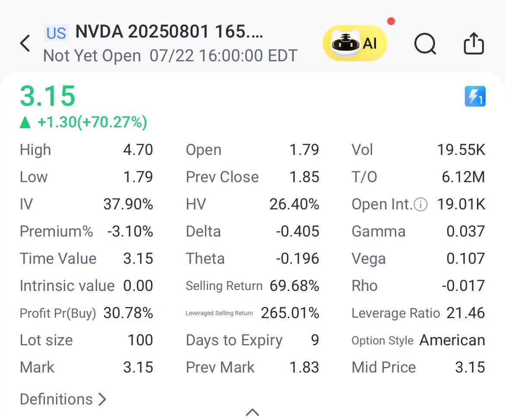Collapse the quote details panel chevron

pyautogui.click(x=252, y=412)
